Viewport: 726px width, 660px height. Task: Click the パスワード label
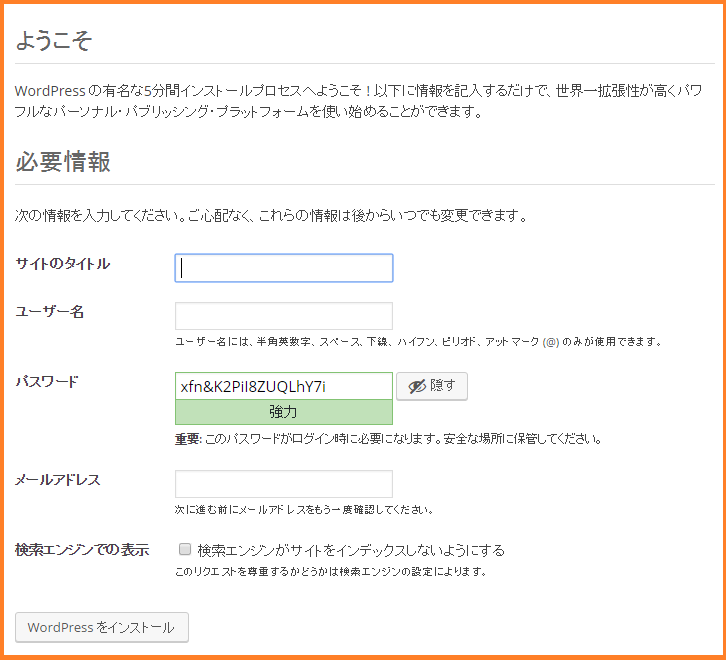[x=47, y=382]
